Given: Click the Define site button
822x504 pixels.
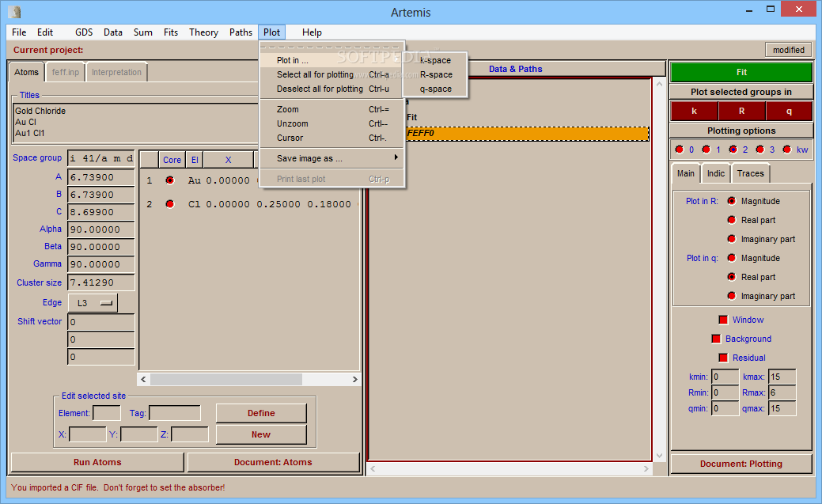Looking at the screenshot, I should (x=261, y=413).
